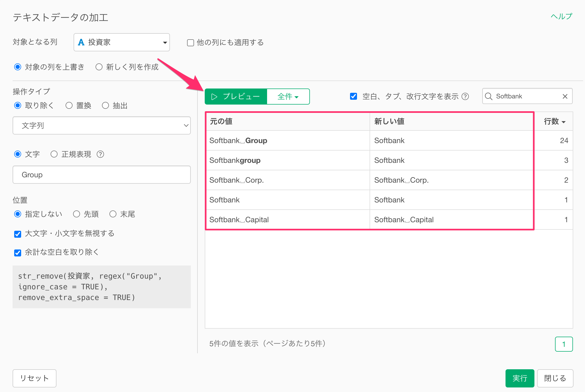Select 指定しない position option
Image resolution: width=585 pixels, height=392 pixels.
pos(18,214)
